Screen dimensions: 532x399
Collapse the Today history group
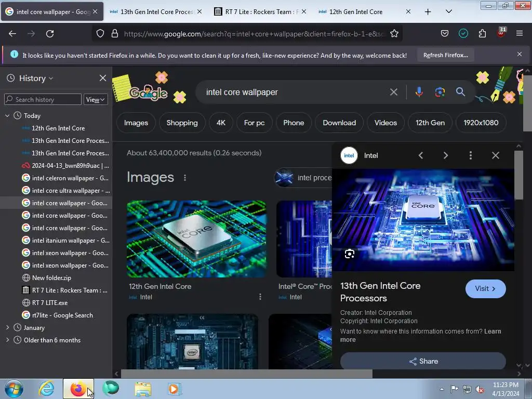(7, 115)
